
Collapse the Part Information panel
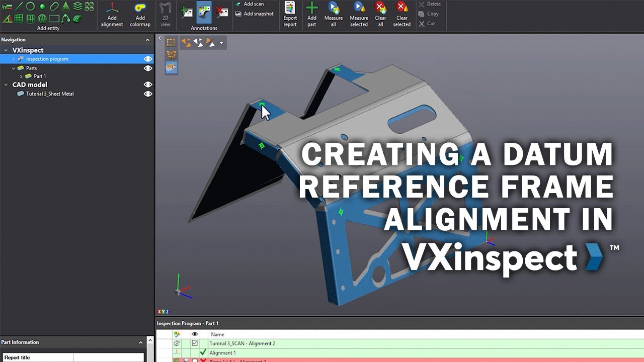[x=140, y=342]
